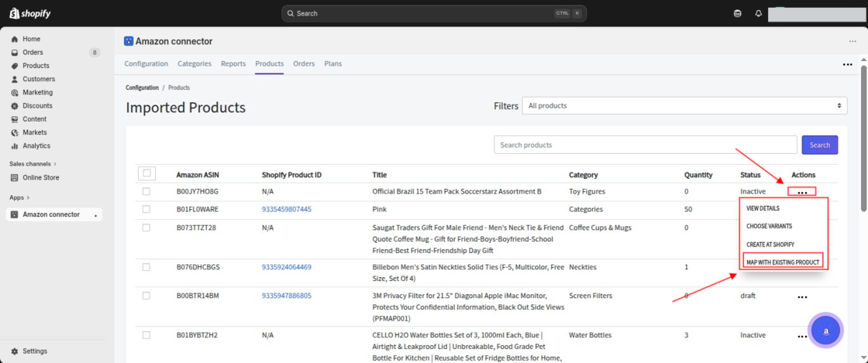Switch to the Configuration tab
This screenshot has width=868, height=363.
click(146, 63)
